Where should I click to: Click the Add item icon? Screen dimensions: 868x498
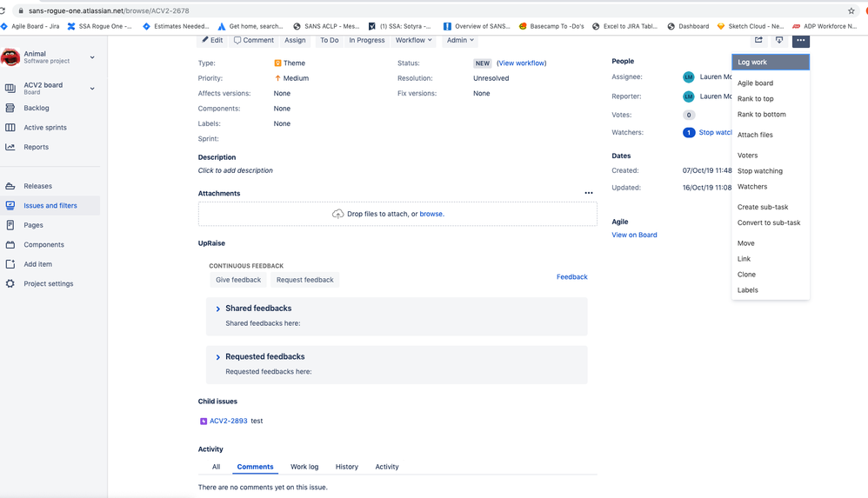pyautogui.click(x=10, y=264)
